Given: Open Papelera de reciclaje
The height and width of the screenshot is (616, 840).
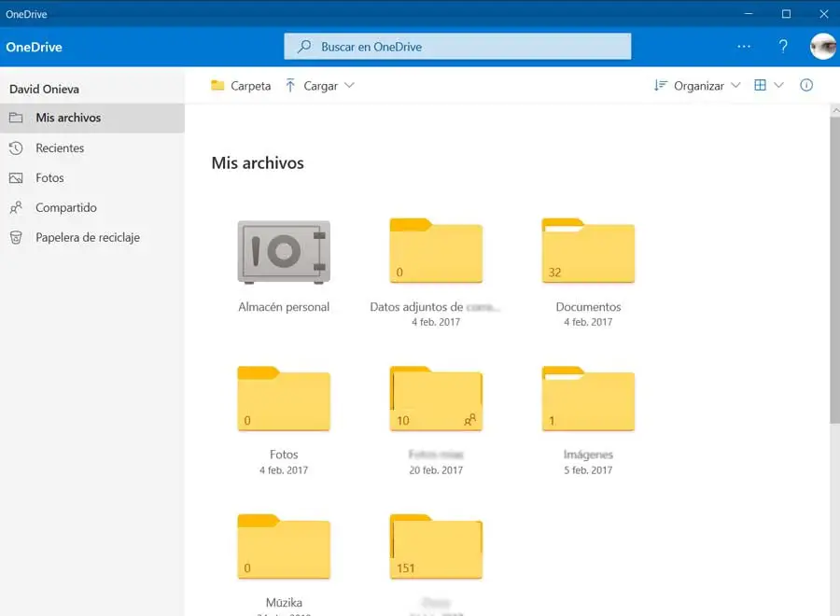Looking at the screenshot, I should tap(87, 238).
